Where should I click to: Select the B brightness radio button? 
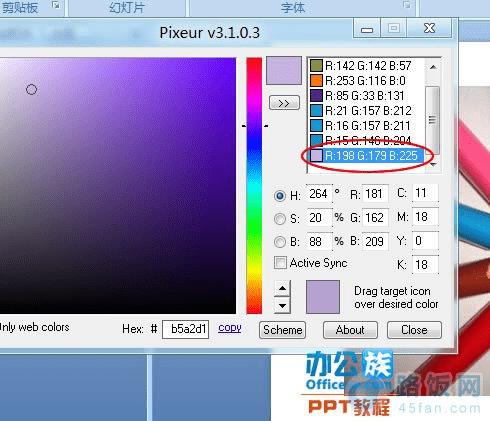coord(280,242)
